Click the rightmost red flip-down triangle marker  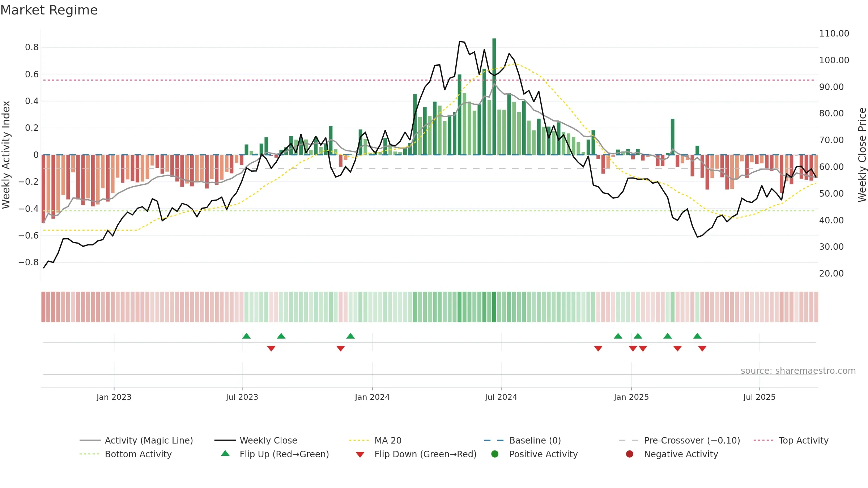coord(702,348)
